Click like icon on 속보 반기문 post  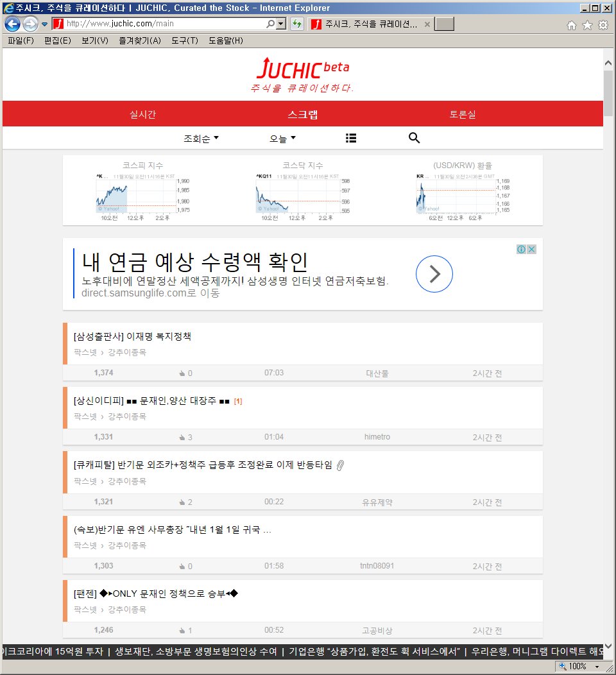(x=182, y=566)
